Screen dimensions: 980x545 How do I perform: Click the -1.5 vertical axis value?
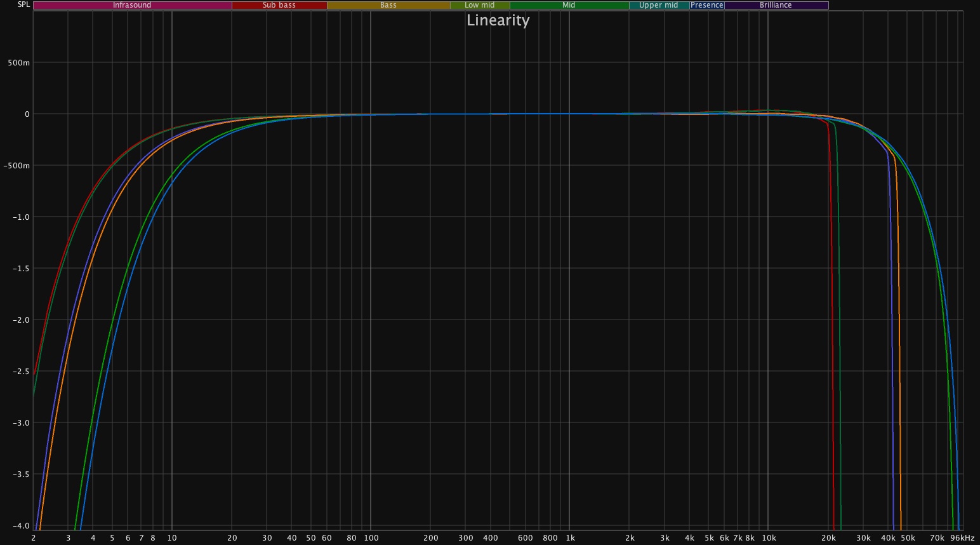(21, 269)
